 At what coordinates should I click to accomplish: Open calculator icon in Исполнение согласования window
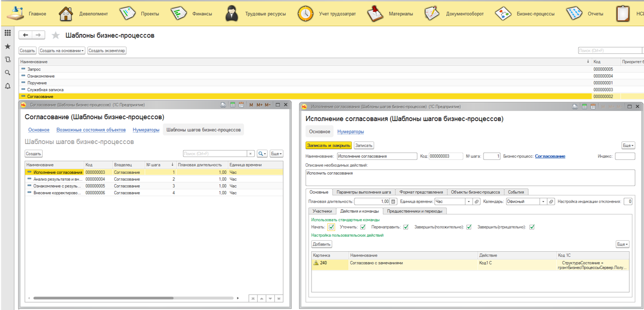[584, 106]
